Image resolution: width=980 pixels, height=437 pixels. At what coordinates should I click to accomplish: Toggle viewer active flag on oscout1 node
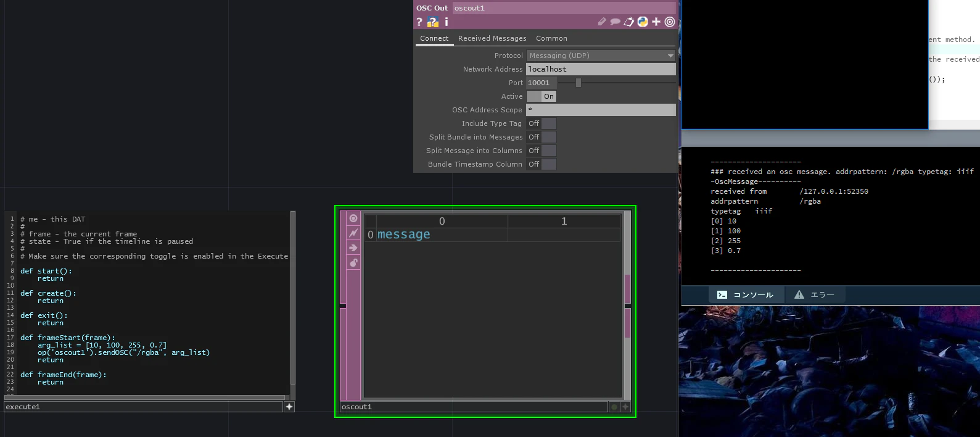(x=353, y=218)
